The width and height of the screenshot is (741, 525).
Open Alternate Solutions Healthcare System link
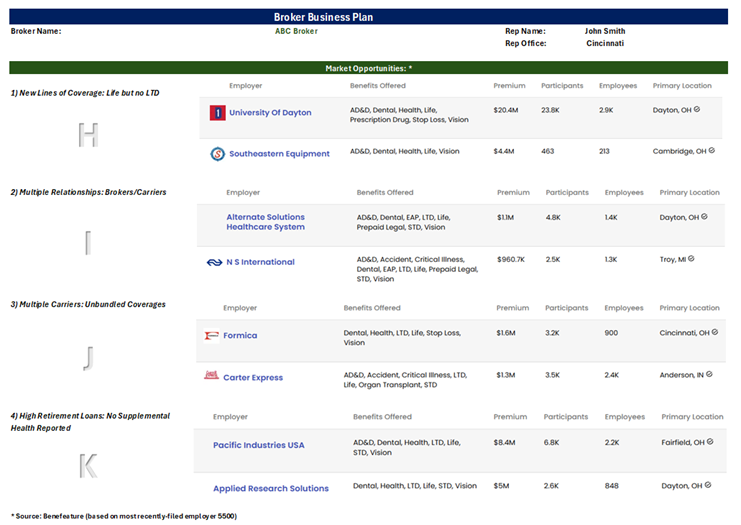tap(266, 222)
